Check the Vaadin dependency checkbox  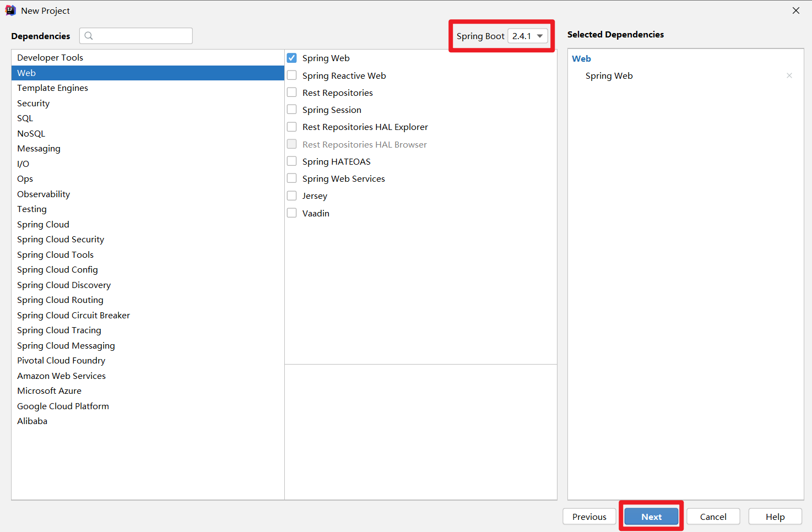292,213
